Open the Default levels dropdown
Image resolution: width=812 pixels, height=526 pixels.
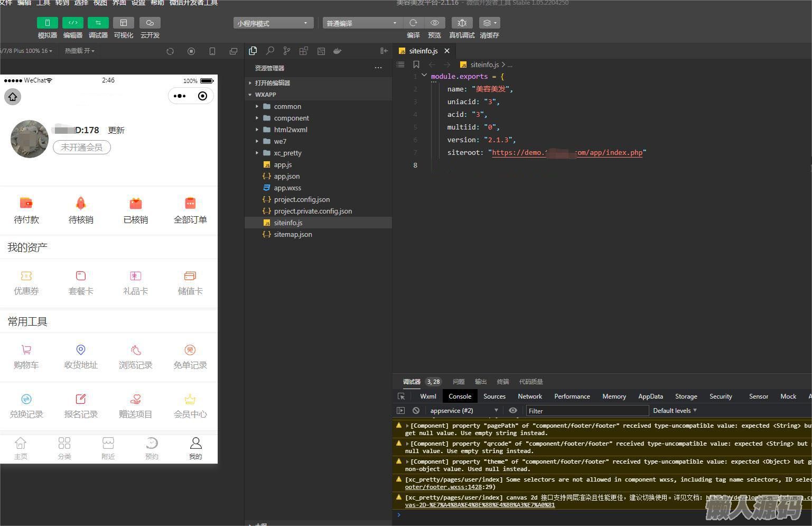click(x=675, y=410)
